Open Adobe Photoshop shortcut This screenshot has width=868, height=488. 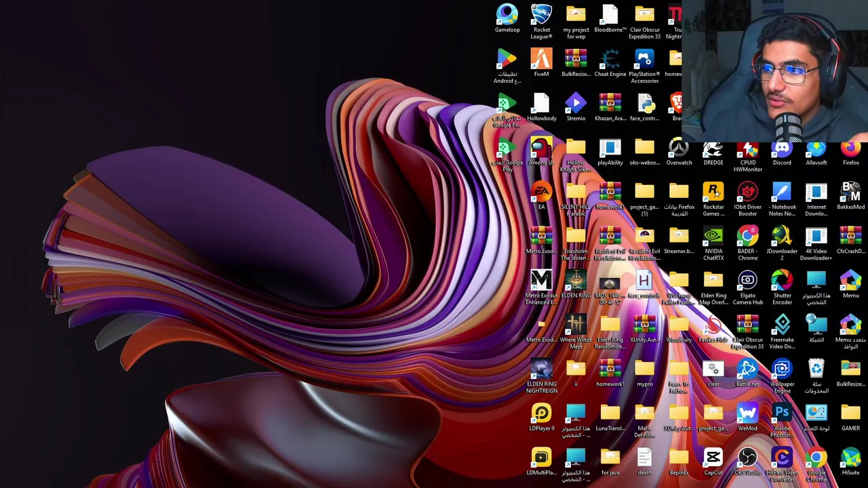pyautogui.click(x=782, y=421)
